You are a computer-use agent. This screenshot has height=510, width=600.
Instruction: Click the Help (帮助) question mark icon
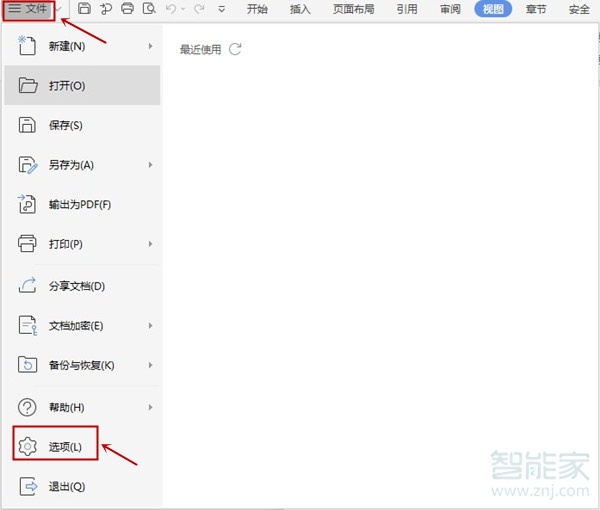click(28, 407)
